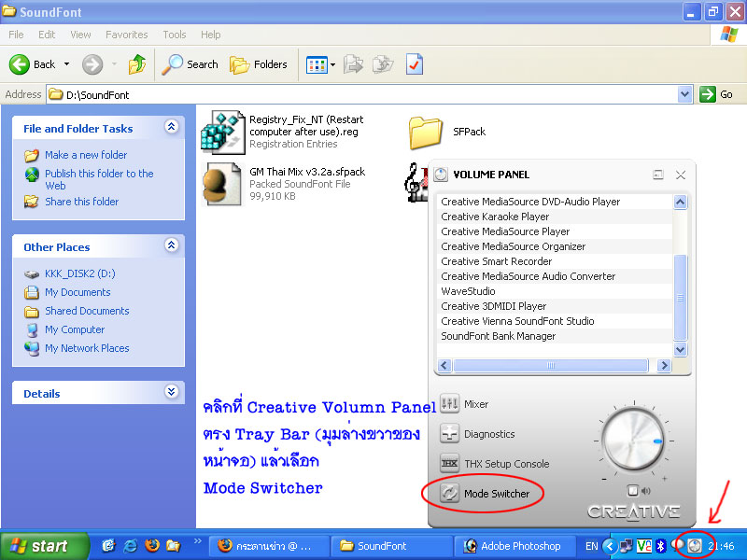747x560 pixels.
Task: Click the Go button beside the address bar
Action: [x=716, y=94]
